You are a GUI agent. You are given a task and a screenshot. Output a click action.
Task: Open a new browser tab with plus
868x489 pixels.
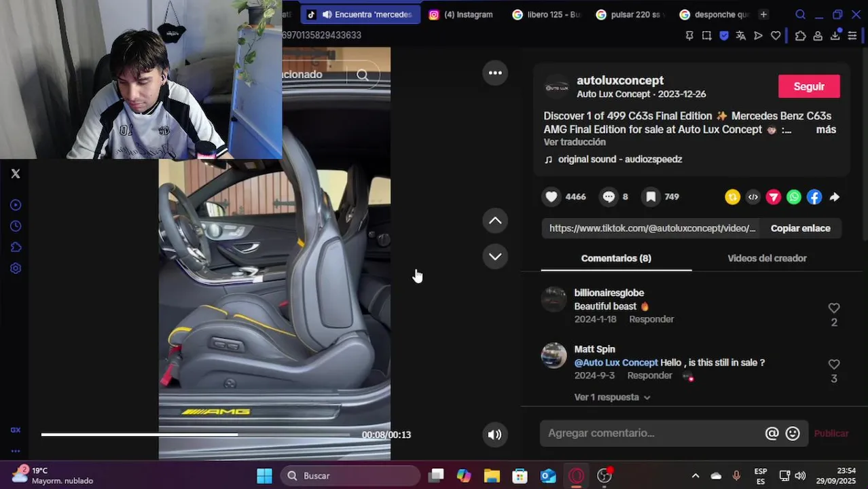tap(763, 14)
